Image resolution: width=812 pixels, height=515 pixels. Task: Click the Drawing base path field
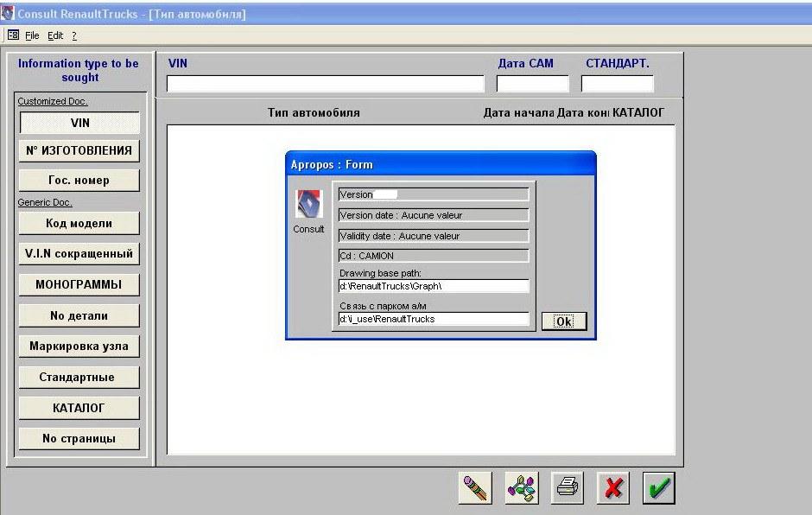[x=433, y=286]
